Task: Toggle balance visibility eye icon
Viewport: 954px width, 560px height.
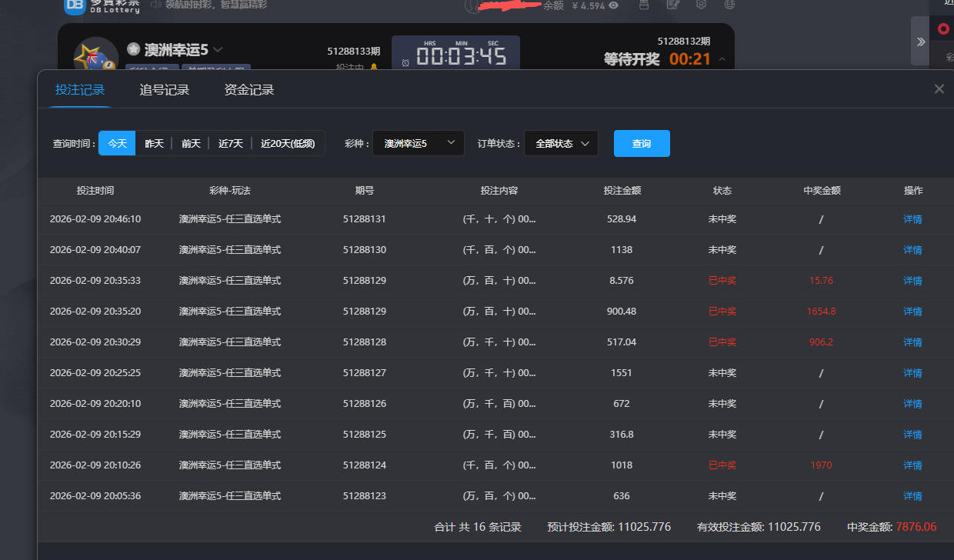Action: [613, 5]
